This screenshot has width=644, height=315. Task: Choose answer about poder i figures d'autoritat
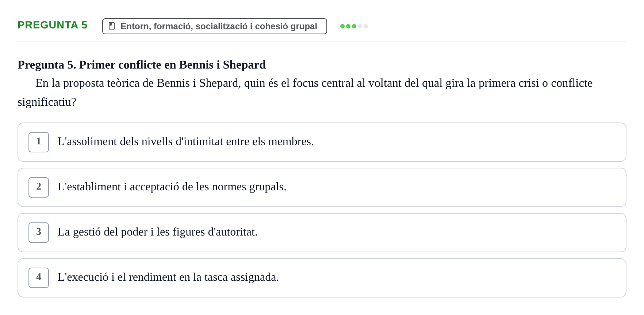[x=322, y=233]
